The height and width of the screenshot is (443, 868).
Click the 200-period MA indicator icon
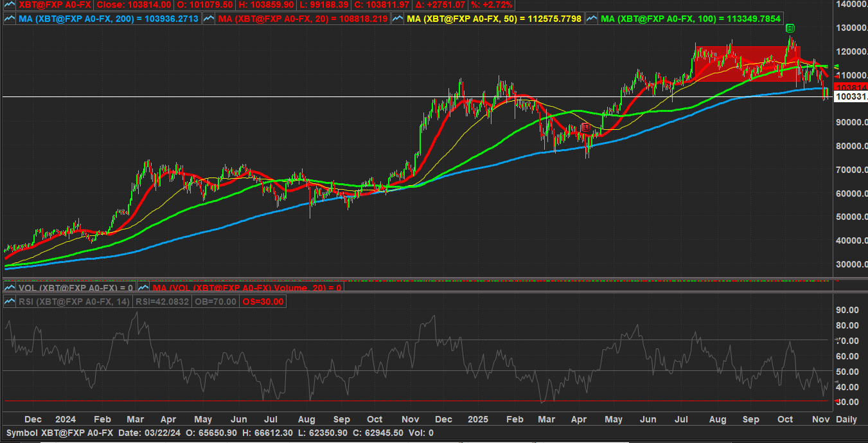point(10,19)
